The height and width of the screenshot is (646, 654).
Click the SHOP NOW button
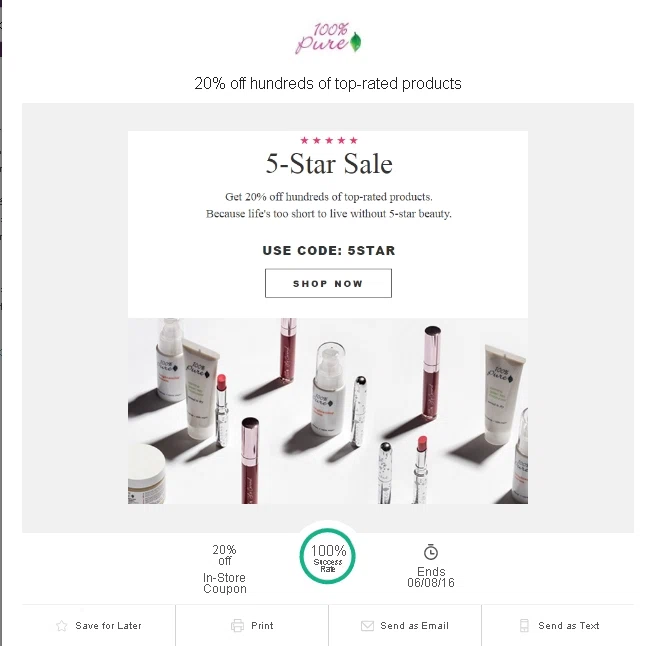pos(328,283)
